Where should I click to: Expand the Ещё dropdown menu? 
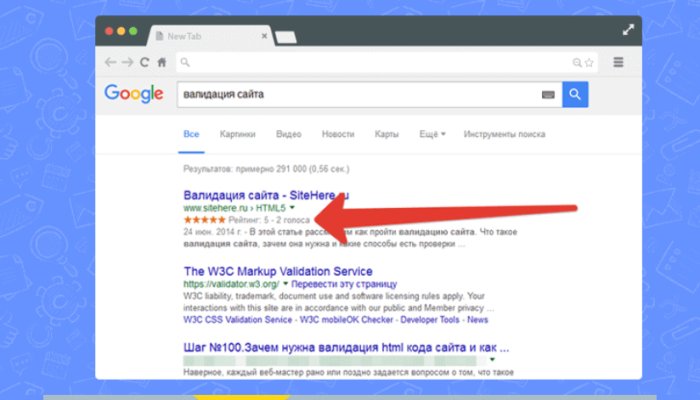tap(432, 134)
